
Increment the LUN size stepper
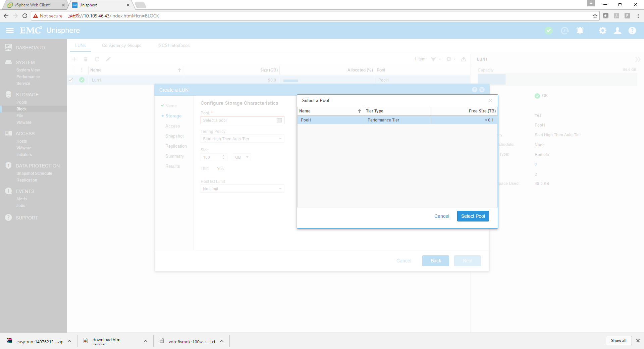223,155
